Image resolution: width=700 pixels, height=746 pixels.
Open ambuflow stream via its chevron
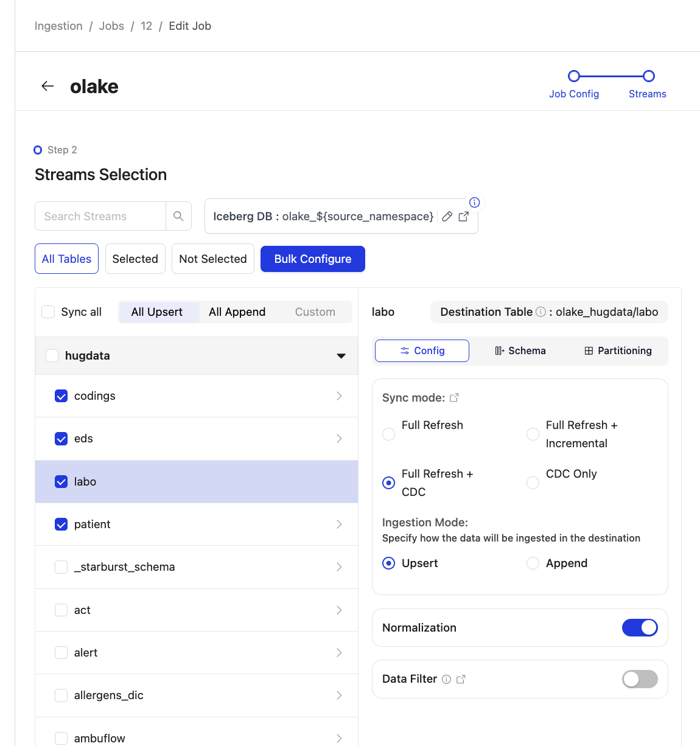pos(339,738)
